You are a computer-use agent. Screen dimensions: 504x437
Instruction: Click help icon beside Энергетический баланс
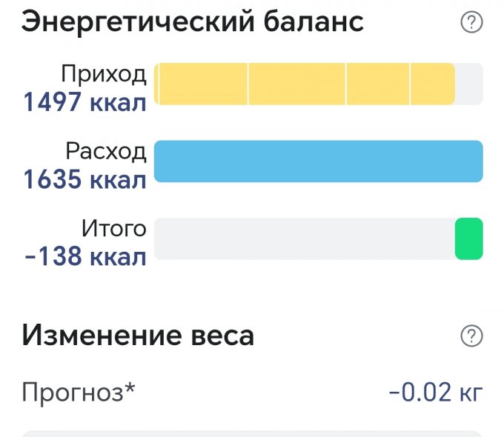coord(471,24)
